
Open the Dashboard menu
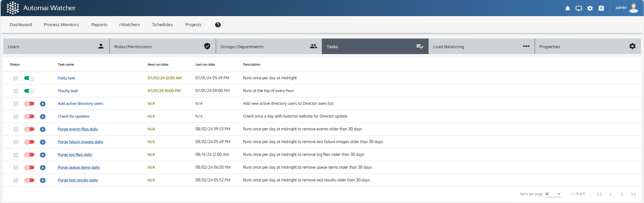21,25
